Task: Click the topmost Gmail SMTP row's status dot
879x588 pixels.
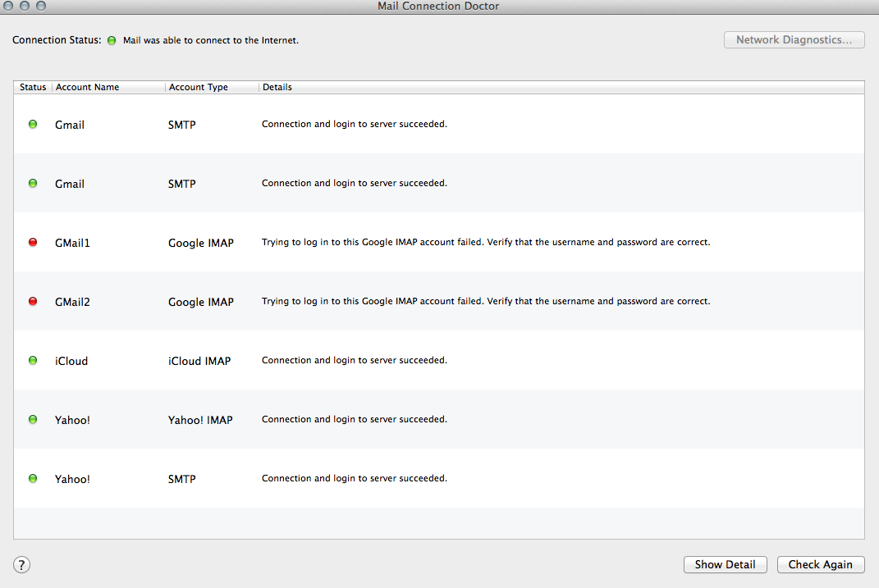Action: [33, 125]
